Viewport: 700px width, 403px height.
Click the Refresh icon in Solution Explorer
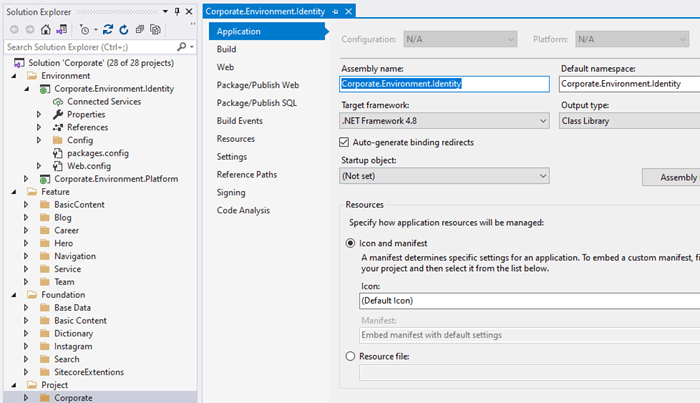click(124, 29)
